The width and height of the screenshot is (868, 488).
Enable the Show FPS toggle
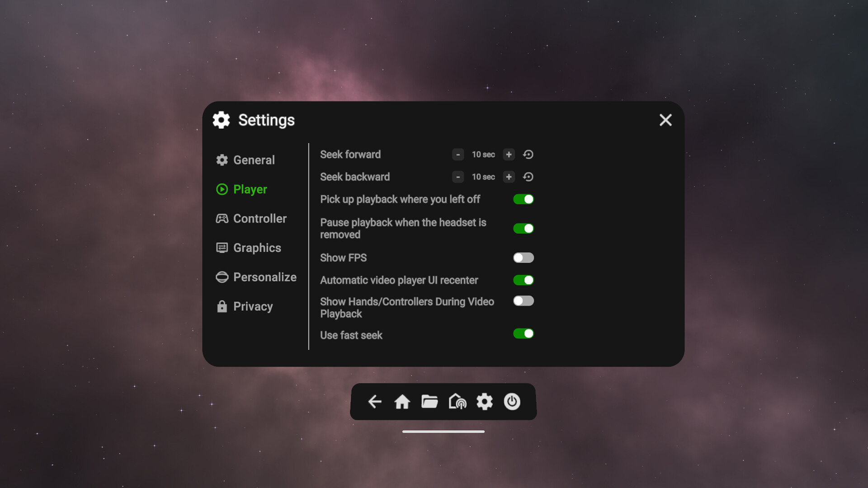[x=523, y=258]
